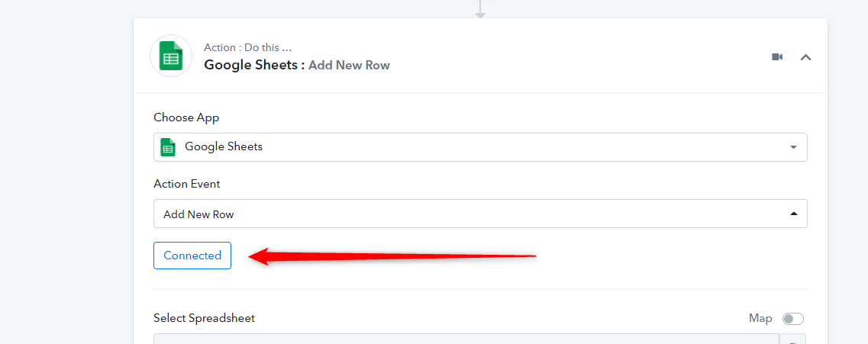Click the Google Sheets : Add New Row title
The height and width of the screenshot is (344, 868).
(x=297, y=66)
